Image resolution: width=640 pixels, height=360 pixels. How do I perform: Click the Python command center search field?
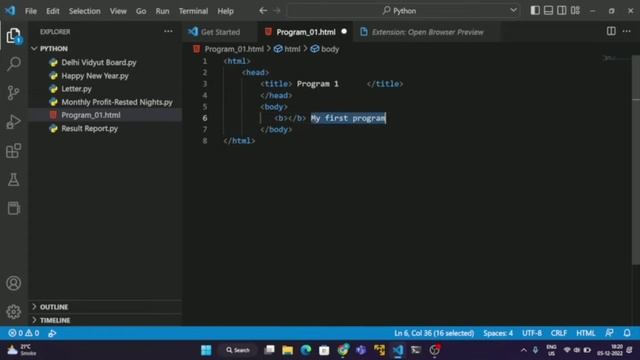click(x=403, y=11)
